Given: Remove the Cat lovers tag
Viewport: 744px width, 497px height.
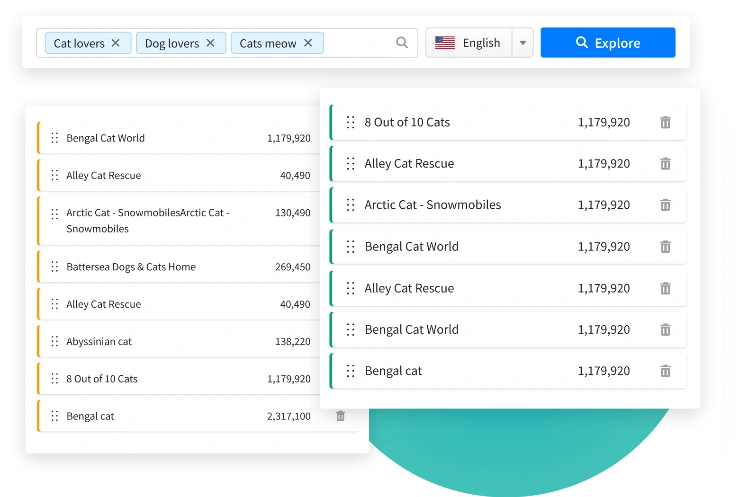Looking at the screenshot, I should (x=115, y=43).
